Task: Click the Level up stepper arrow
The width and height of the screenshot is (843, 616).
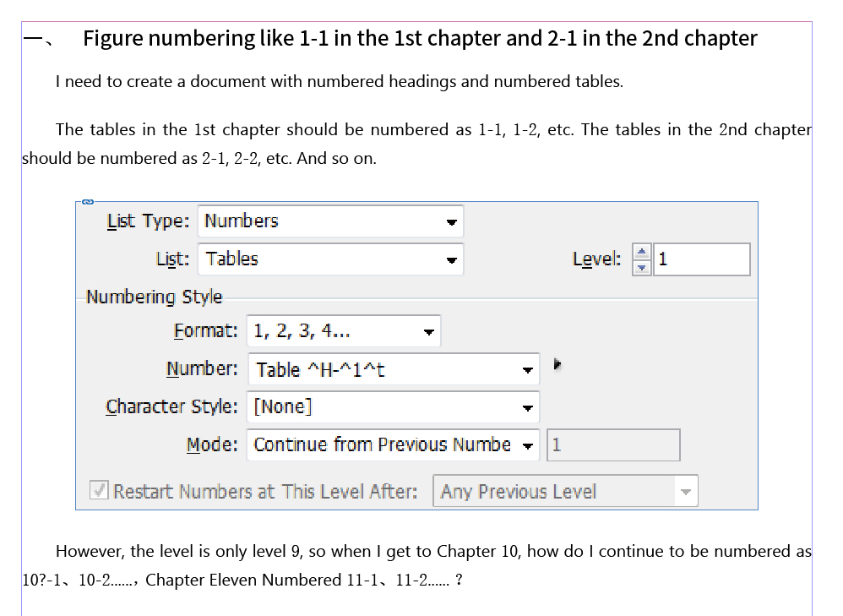Action: [642, 253]
